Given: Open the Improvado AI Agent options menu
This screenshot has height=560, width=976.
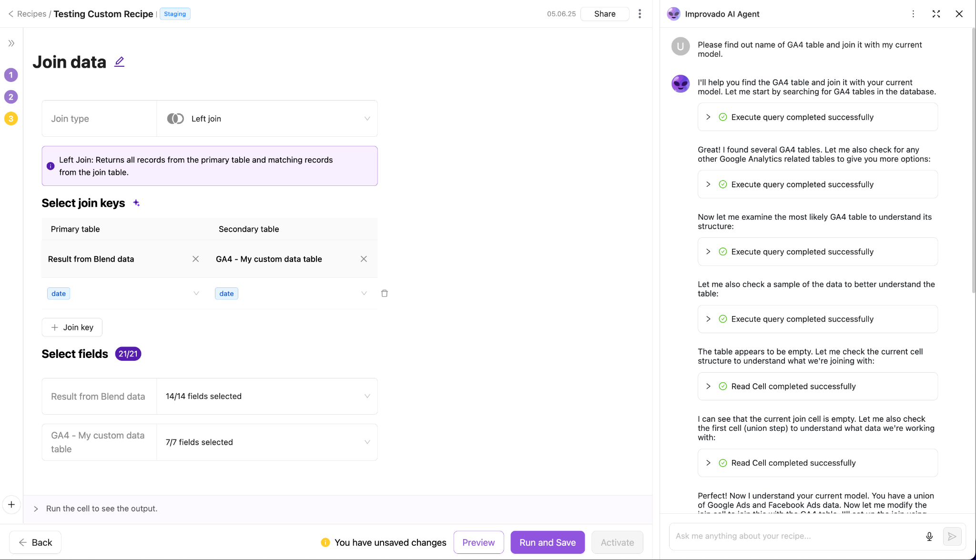Looking at the screenshot, I should 913,14.
